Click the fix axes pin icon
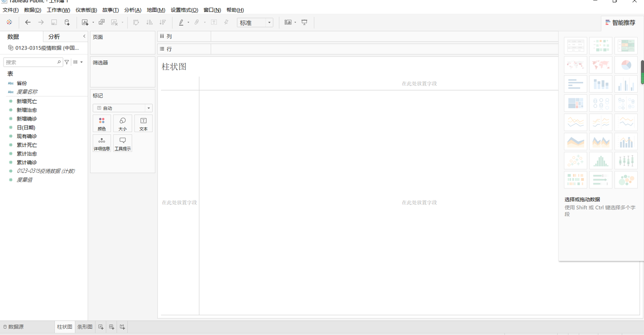 click(x=226, y=22)
